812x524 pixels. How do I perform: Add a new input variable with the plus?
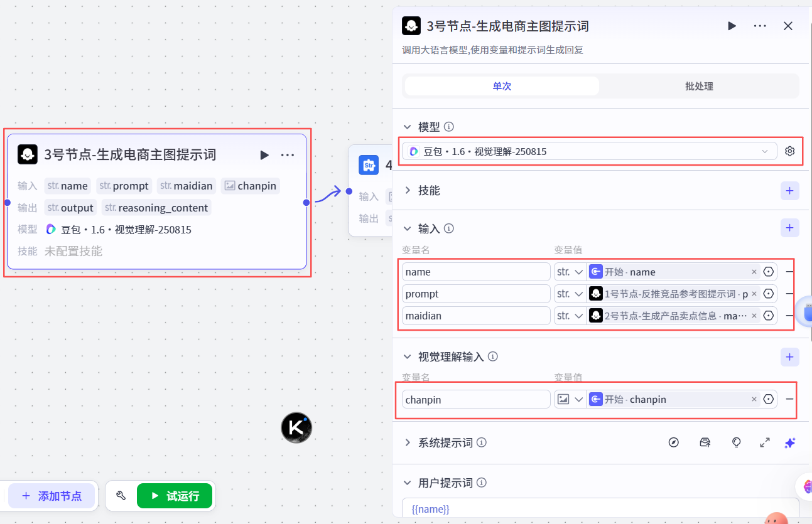(x=789, y=228)
